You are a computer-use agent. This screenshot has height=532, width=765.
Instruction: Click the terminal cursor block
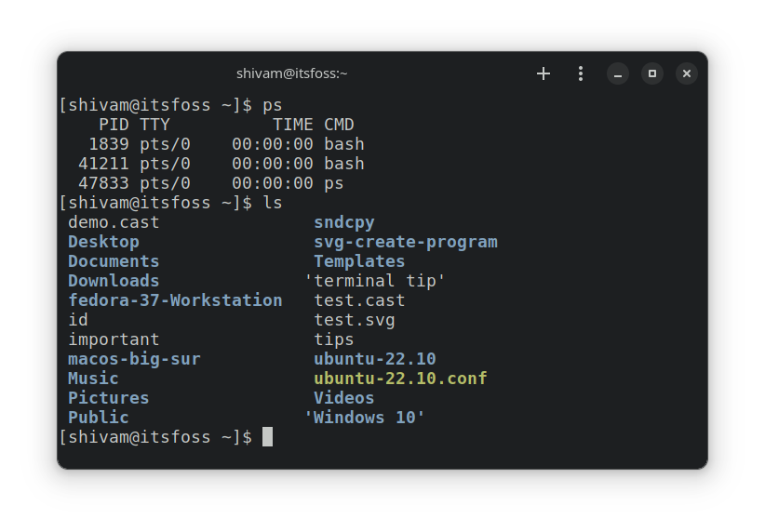click(x=267, y=437)
